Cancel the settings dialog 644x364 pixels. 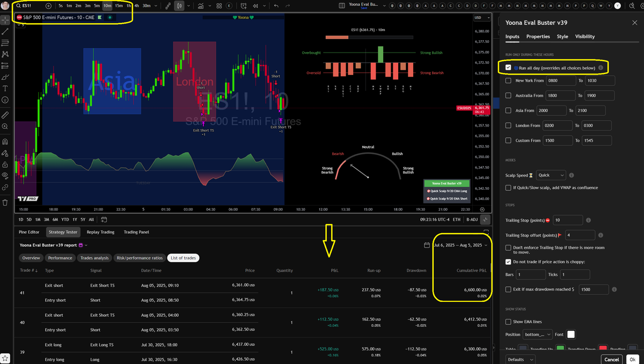coord(611,359)
